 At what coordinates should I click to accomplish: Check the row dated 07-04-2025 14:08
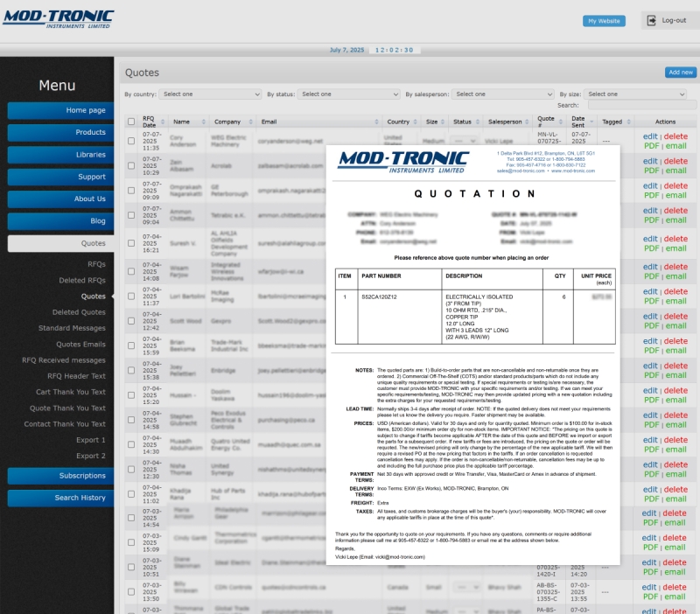131,271
